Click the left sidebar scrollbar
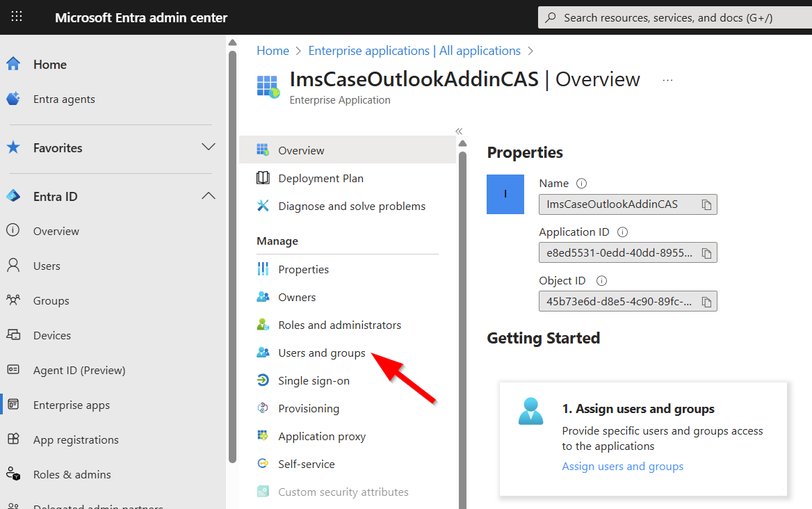Image resolution: width=812 pixels, height=509 pixels. (x=232, y=257)
